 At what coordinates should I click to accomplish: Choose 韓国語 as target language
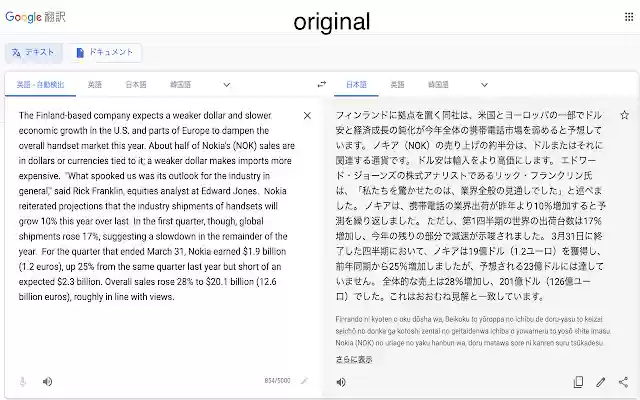click(x=438, y=84)
